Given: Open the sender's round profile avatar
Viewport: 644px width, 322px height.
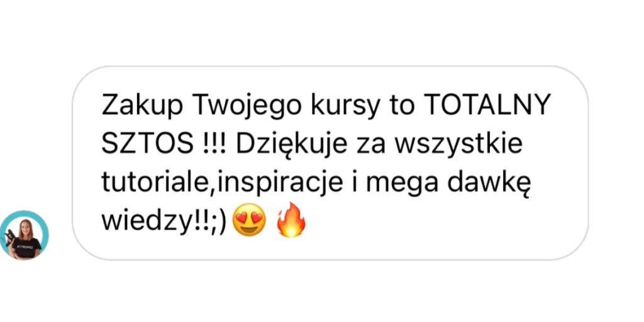Looking at the screenshot, I should 25,235.
